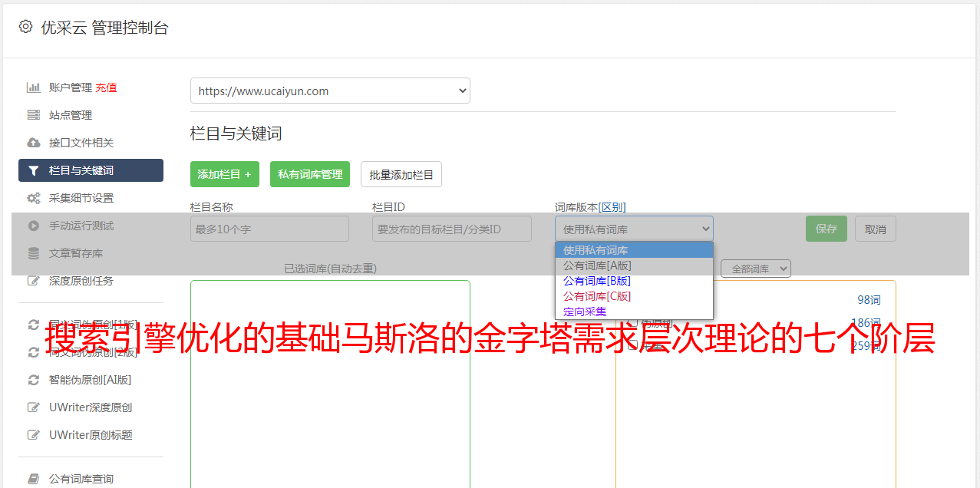Click the 98词 count text
This screenshot has height=488, width=980.
(869, 300)
